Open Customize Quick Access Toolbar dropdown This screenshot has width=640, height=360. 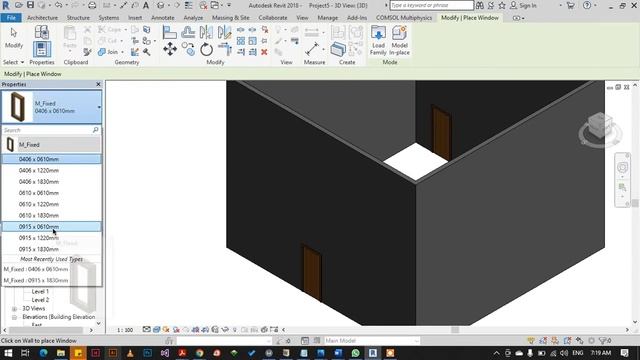[229, 5]
